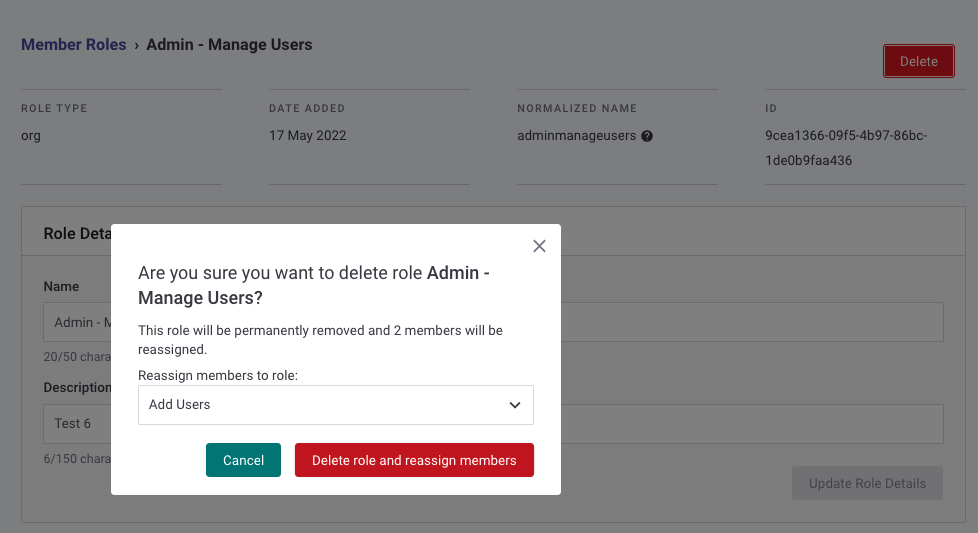Confirm with Delete role and reassign members
Image resolution: width=978 pixels, height=533 pixels.
414,460
